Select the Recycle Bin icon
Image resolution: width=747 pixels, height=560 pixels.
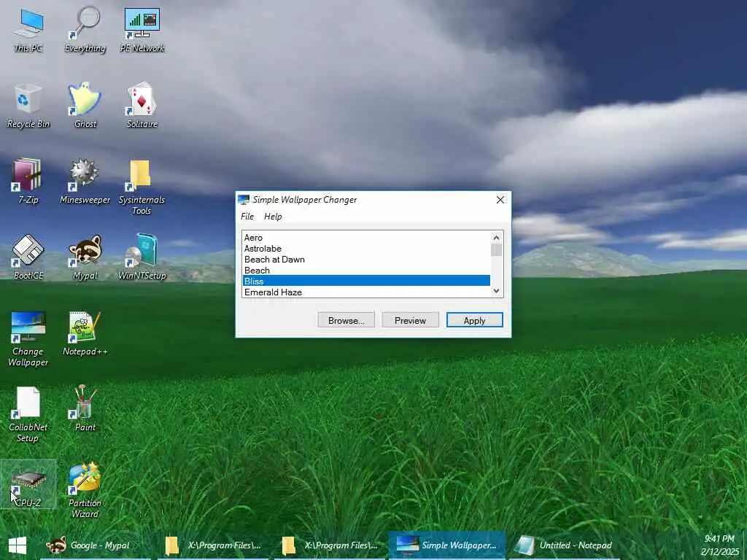coord(28,106)
